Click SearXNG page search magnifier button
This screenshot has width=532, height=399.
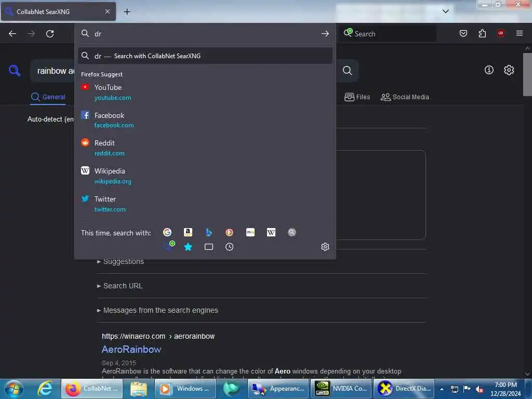click(x=347, y=70)
